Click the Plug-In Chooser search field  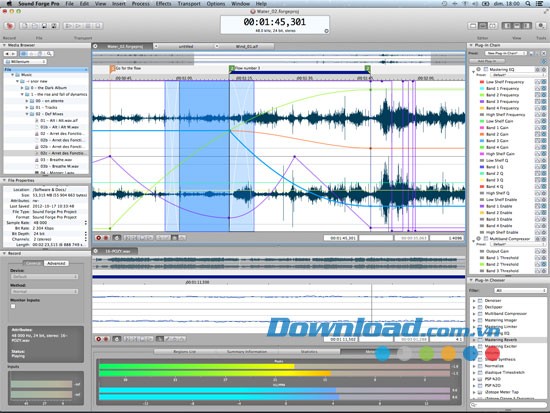[x=508, y=405]
